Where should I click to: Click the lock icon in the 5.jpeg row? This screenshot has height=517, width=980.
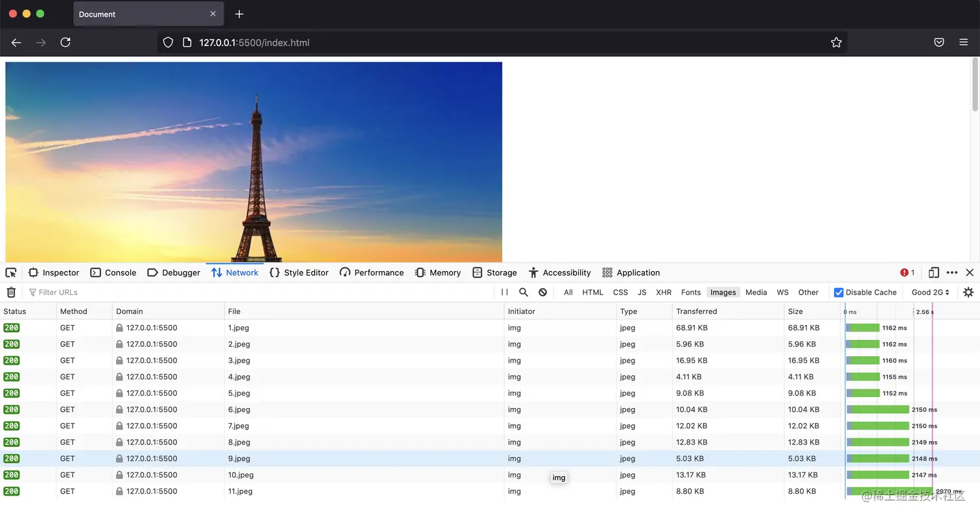(x=119, y=393)
